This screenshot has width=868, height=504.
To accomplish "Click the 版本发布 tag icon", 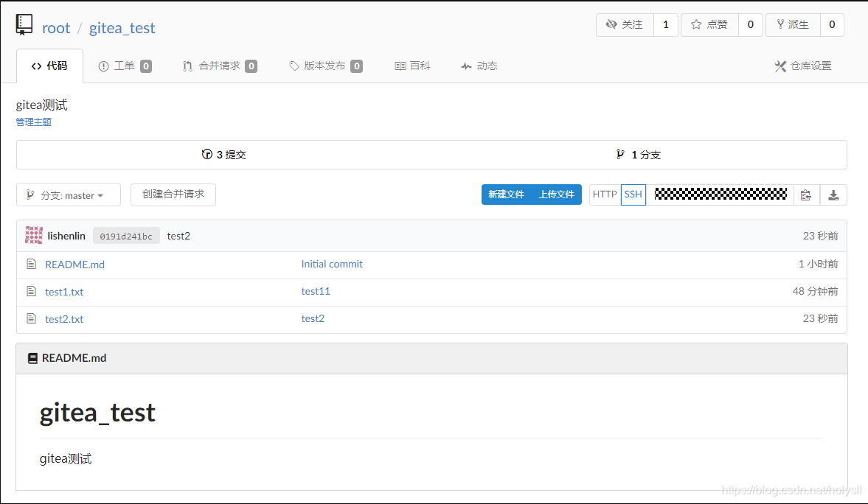I will coord(294,66).
